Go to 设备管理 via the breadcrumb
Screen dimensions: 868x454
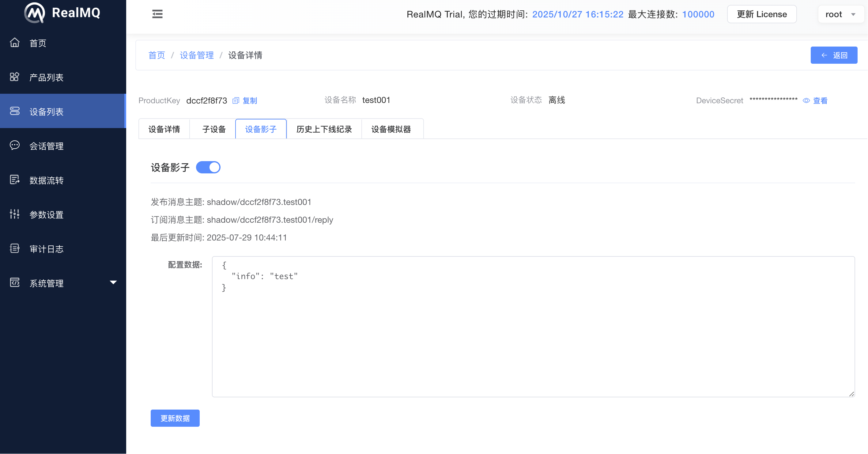197,55
